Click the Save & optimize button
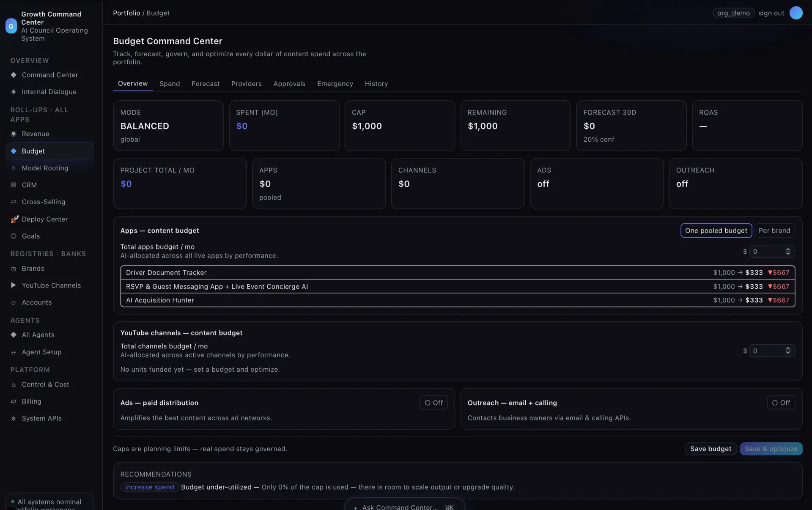Screen dimensions: 812x510 pyautogui.click(x=771, y=449)
